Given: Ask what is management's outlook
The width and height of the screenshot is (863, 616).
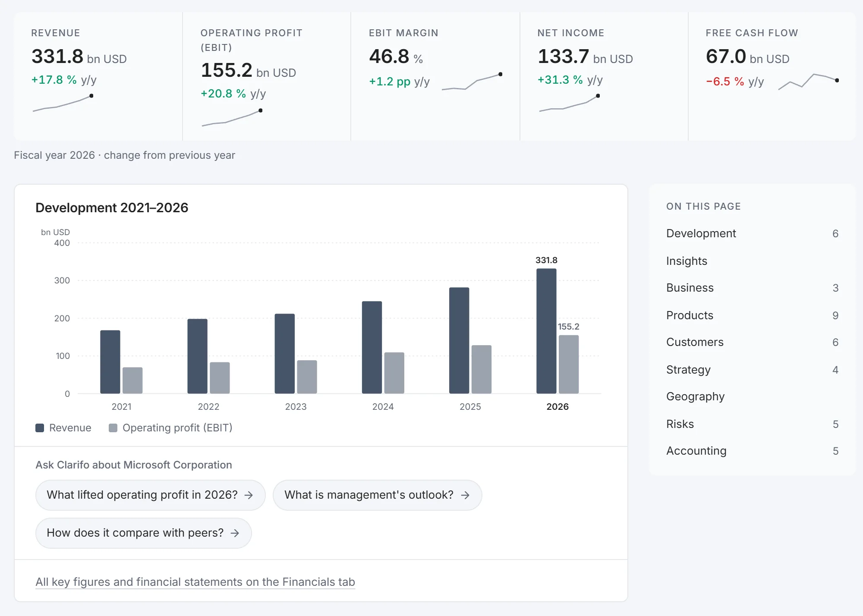Looking at the screenshot, I should click(377, 495).
